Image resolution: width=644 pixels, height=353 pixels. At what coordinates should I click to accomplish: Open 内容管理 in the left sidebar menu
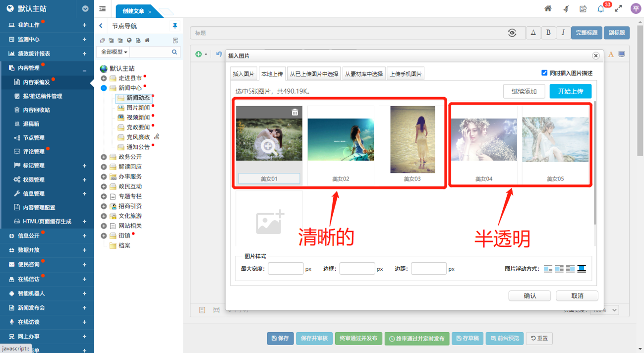[30, 68]
